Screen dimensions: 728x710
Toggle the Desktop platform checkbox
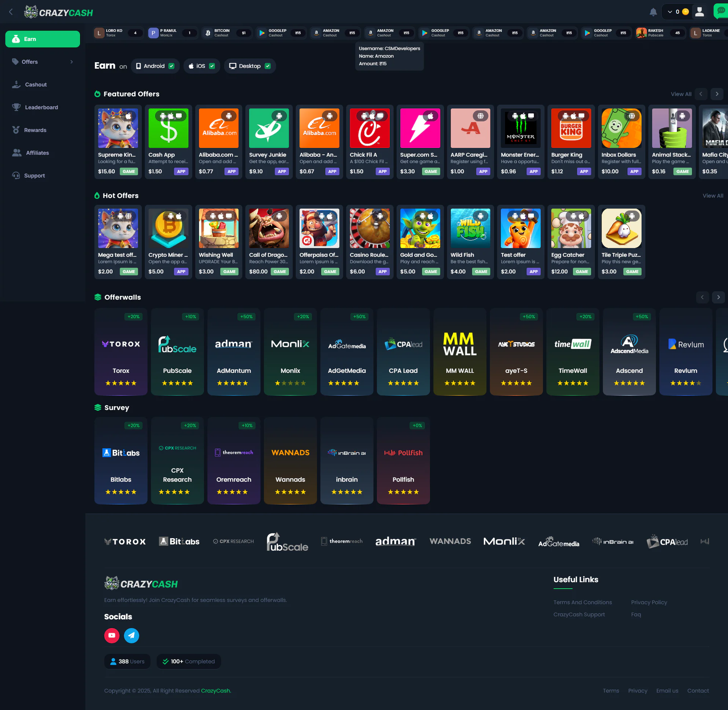click(268, 66)
